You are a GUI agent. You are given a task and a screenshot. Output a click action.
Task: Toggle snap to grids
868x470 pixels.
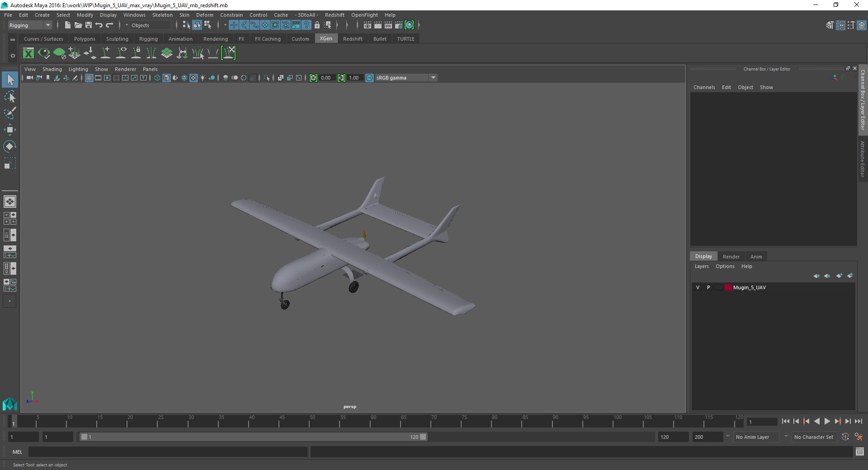click(x=234, y=25)
